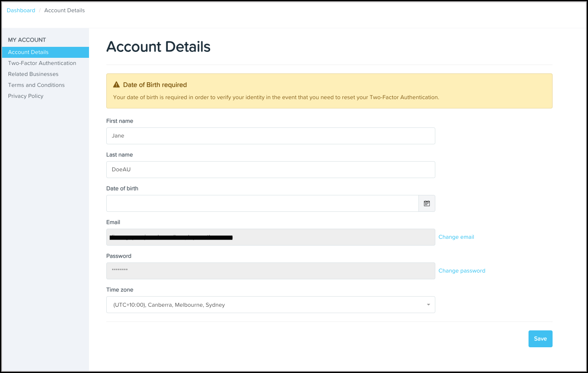View the Terms and Conditions page
This screenshot has width=588, height=373.
coord(36,85)
